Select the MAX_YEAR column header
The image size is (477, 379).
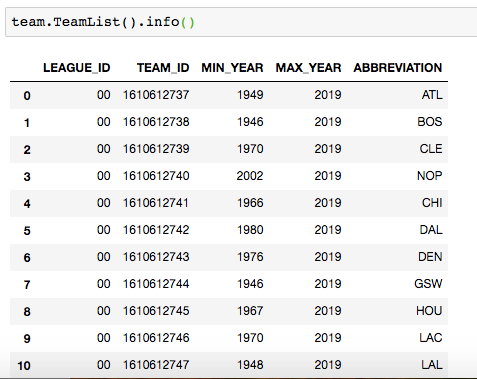[308, 68]
